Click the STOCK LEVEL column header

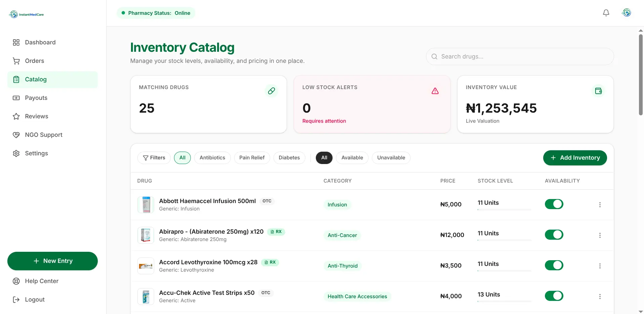coord(495,181)
